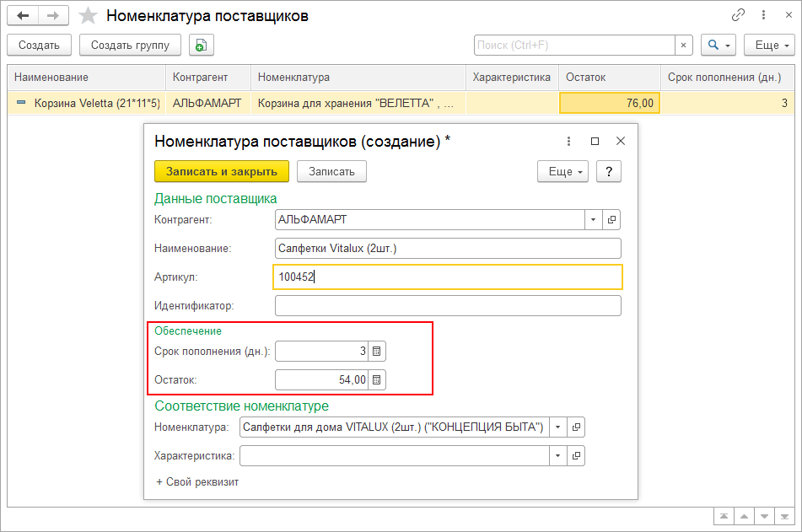Screen dimensions: 802x532
Task: Expand the Характеристика dropdown list
Action: coord(558,456)
